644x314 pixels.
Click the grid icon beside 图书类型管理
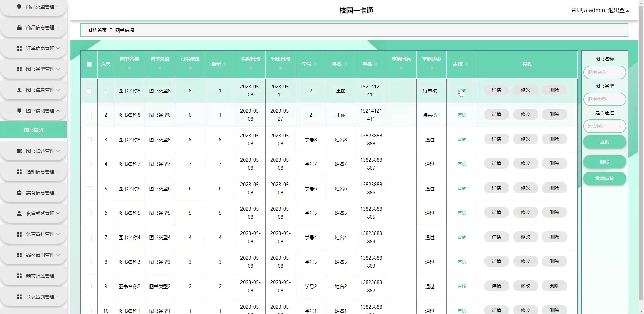[19, 69]
